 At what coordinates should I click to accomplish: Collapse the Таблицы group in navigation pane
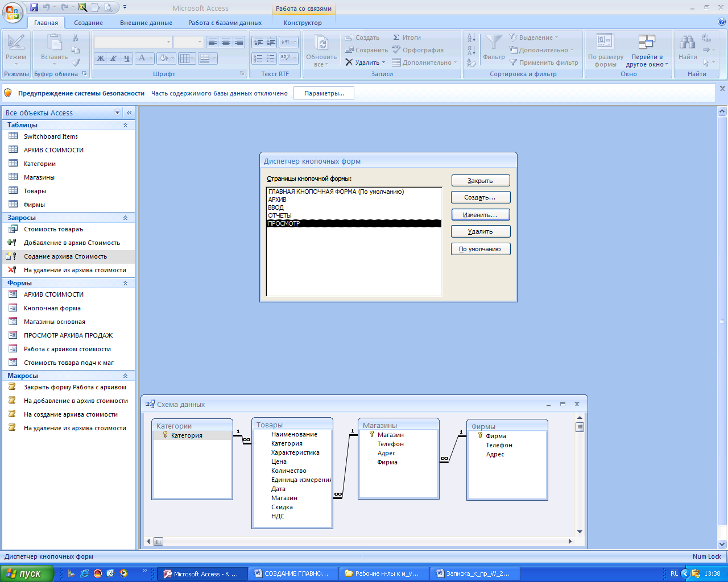coord(125,125)
